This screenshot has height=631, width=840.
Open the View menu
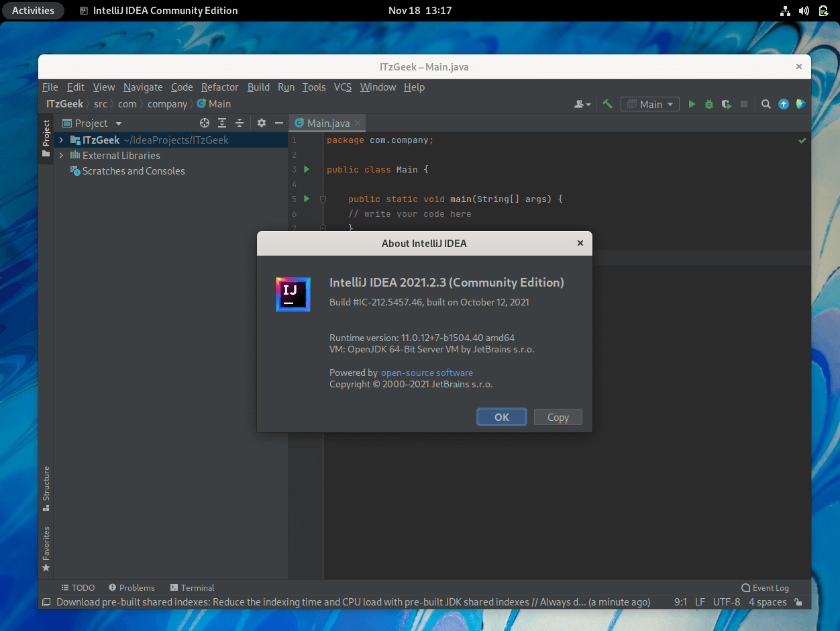[104, 87]
